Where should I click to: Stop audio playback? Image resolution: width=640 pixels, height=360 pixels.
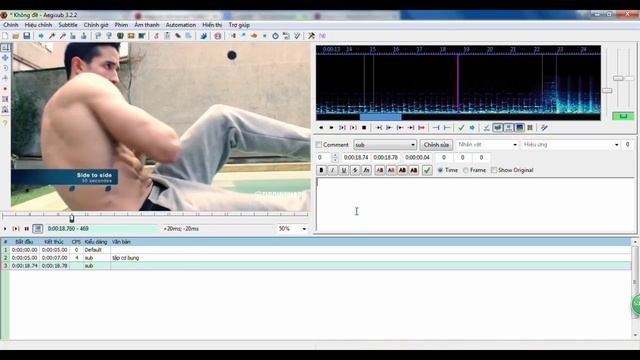click(364, 128)
